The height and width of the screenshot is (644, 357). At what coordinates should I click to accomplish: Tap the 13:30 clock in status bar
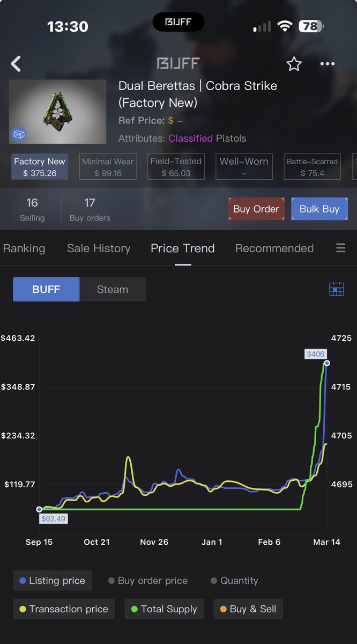(67, 26)
